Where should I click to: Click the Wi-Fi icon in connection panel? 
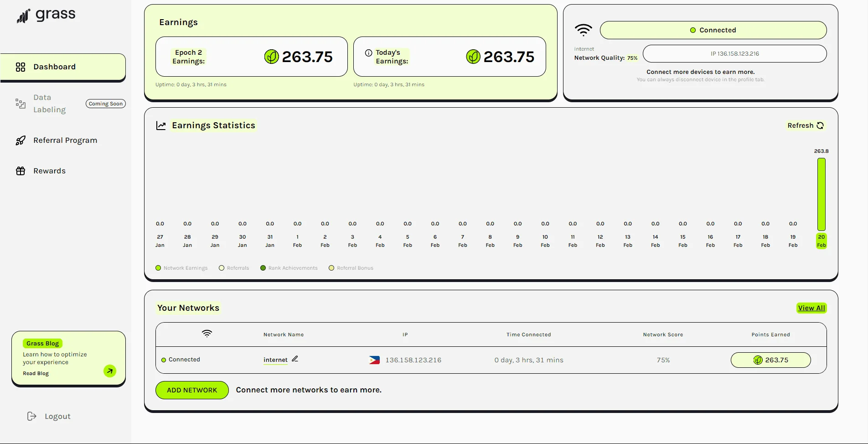[583, 30]
